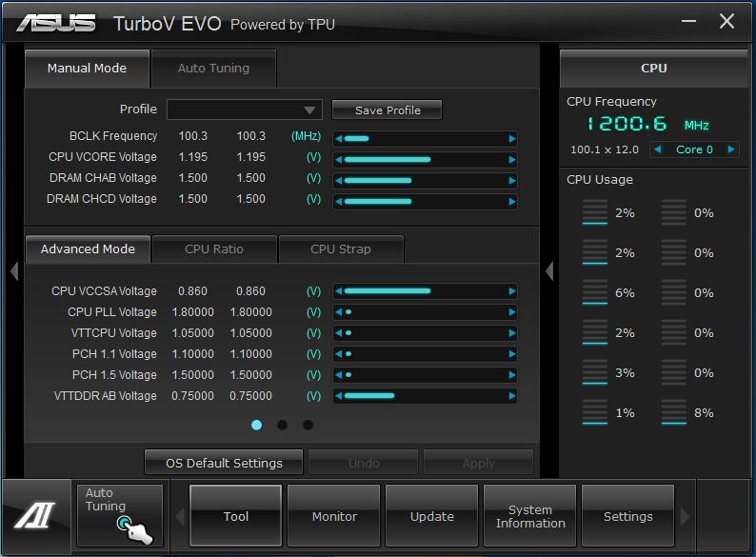Increase BCLK Frequency with right arrow
Screen dimensions: 756x557
coord(512,139)
